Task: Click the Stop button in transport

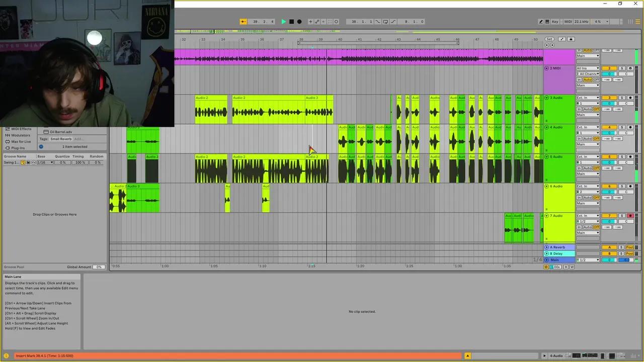Action: tap(291, 22)
